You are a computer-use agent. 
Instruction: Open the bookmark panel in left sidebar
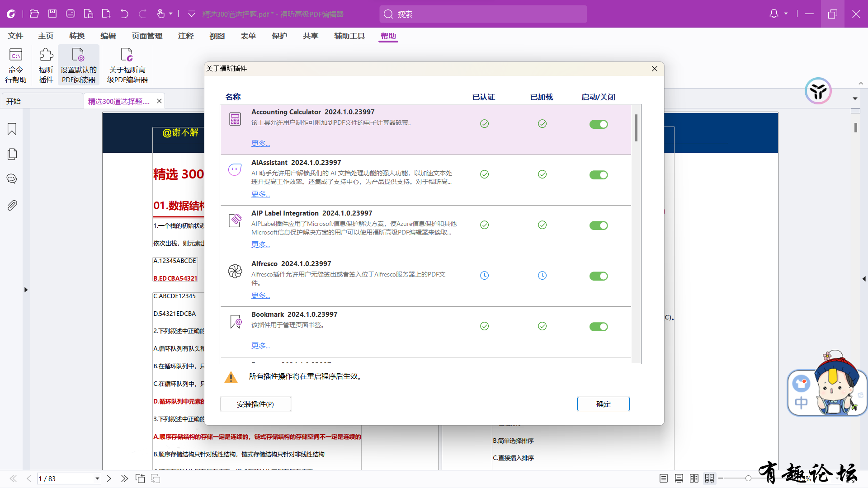(x=12, y=129)
